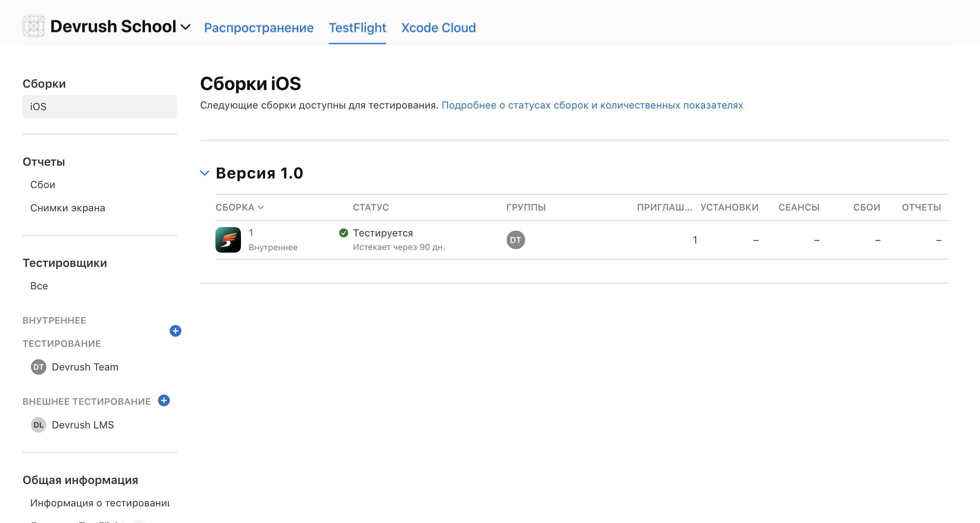980x523 pixels.
Task: Open the Devrush School app switcher dropdown
Action: click(186, 27)
